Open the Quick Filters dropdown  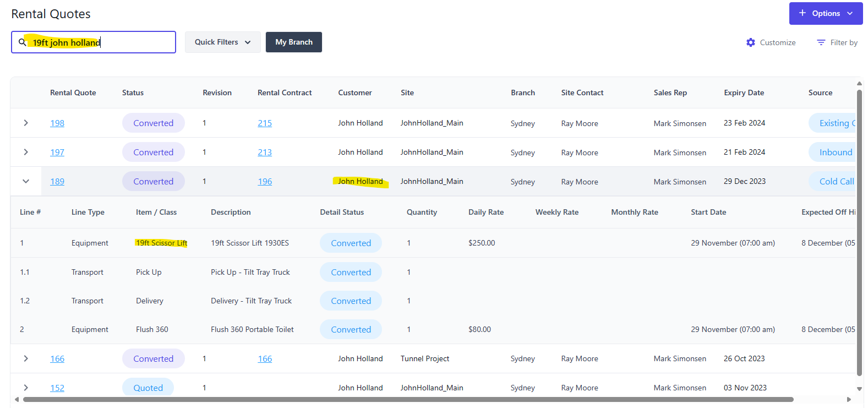[222, 42]
